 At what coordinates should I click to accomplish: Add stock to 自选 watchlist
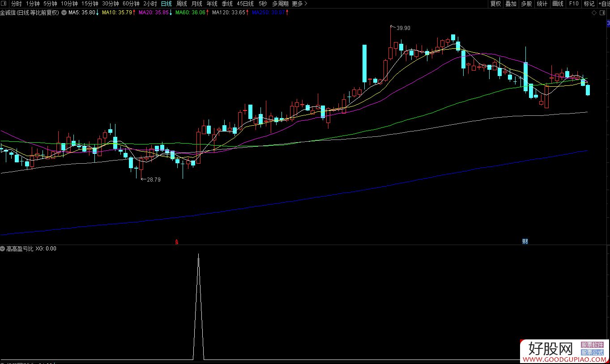604,4
